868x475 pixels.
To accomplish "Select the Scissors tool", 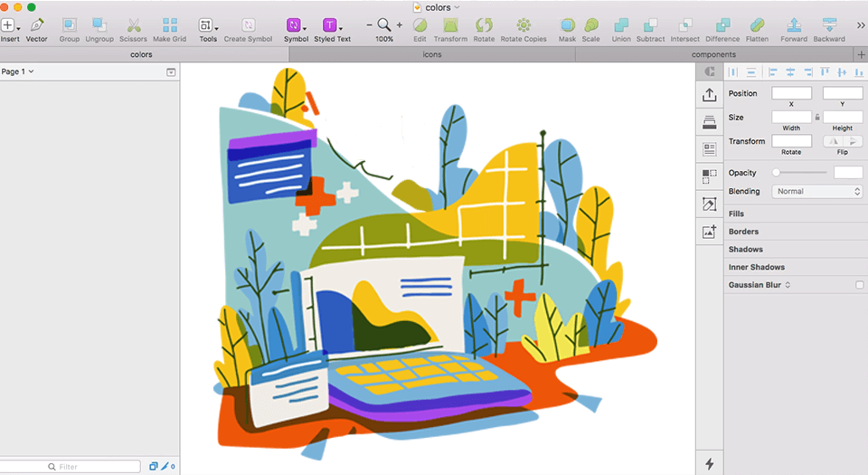I will [x=134, y=25].
